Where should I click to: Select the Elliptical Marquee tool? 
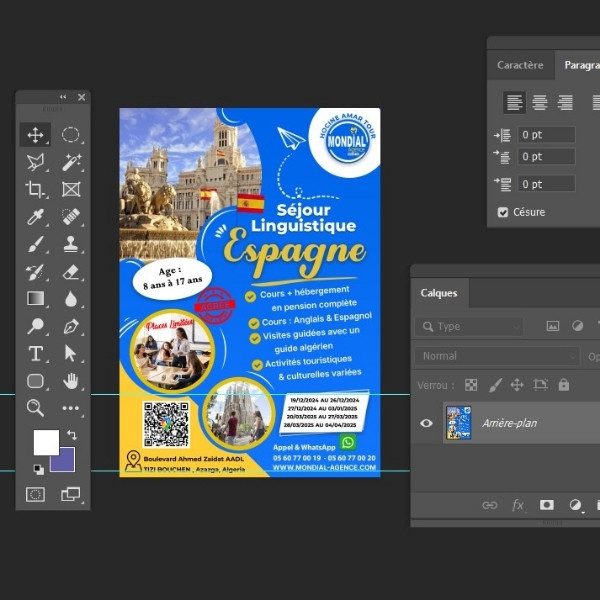point(71,135)
